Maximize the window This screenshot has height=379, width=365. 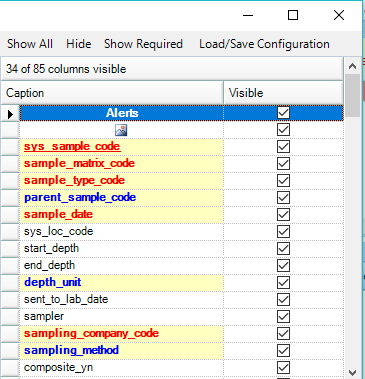click(293, 15)
